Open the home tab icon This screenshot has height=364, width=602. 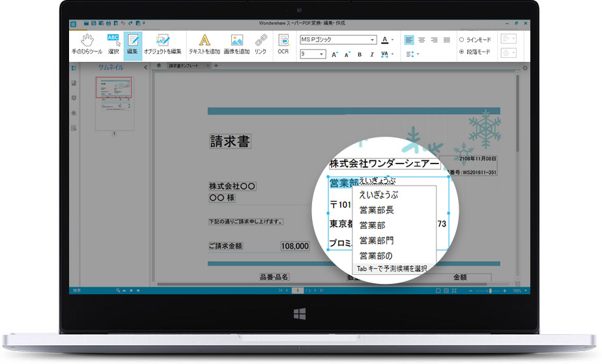(x=158, y=66)
